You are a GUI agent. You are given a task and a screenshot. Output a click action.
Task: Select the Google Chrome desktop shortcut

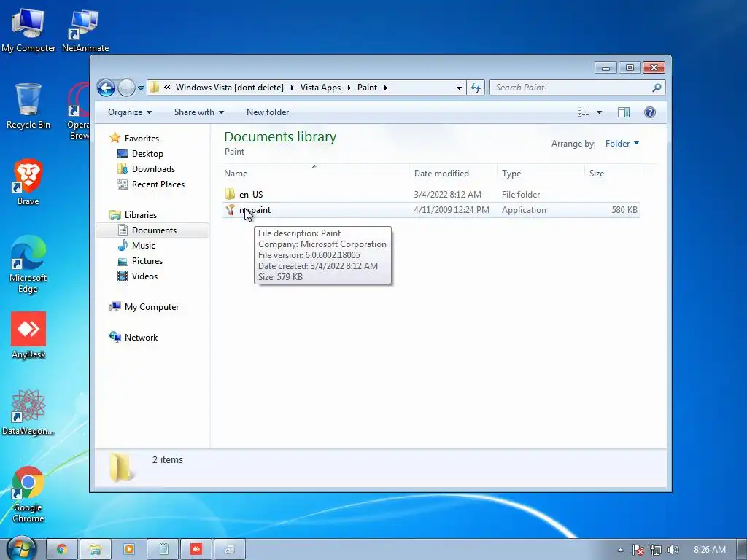[x=28, y=494]
